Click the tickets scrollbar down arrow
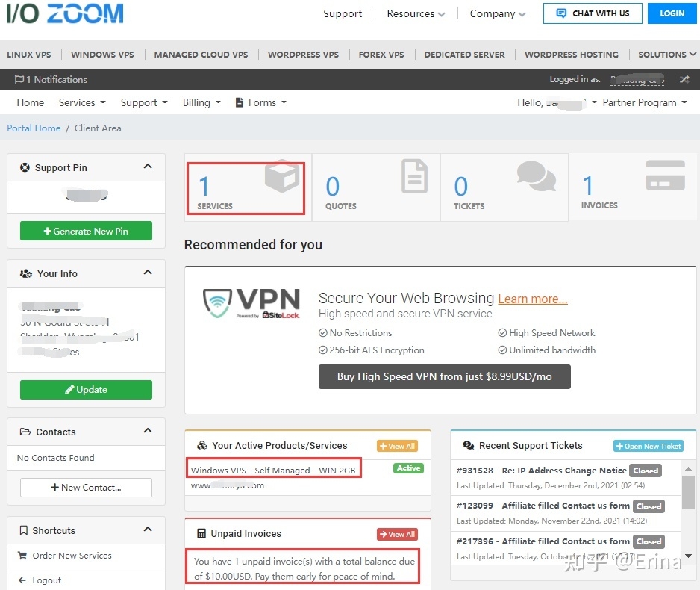The width and height of the screenshot is (700, 590). click(x=688, y=556)
